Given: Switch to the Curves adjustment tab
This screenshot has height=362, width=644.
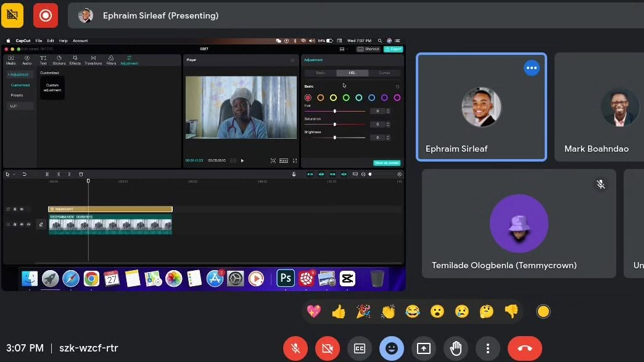Looking at the screenshot, I should tap(384, 73).
